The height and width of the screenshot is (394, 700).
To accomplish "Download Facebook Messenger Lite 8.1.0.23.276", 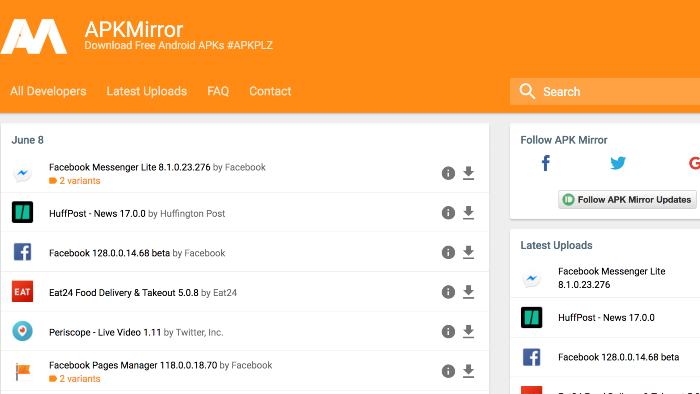I will tap(468, 173).
